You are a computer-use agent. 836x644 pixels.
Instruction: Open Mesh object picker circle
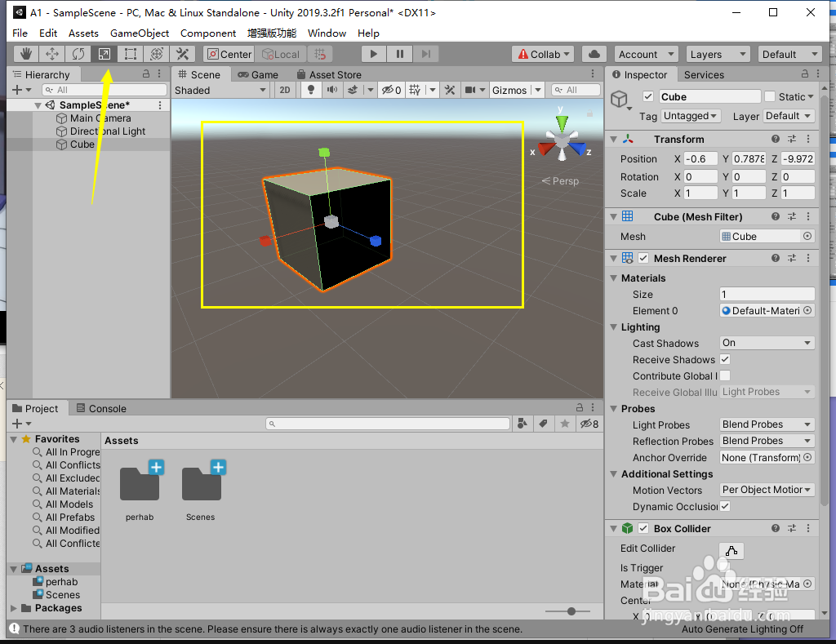point(807,236)
